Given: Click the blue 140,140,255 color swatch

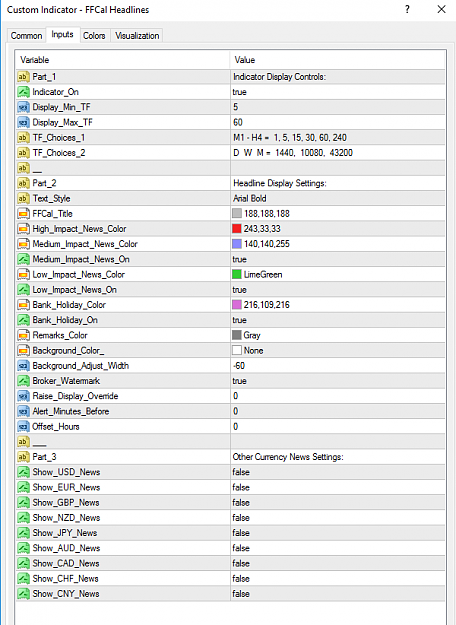Looking at the screenshot, I should coord(237,244).
